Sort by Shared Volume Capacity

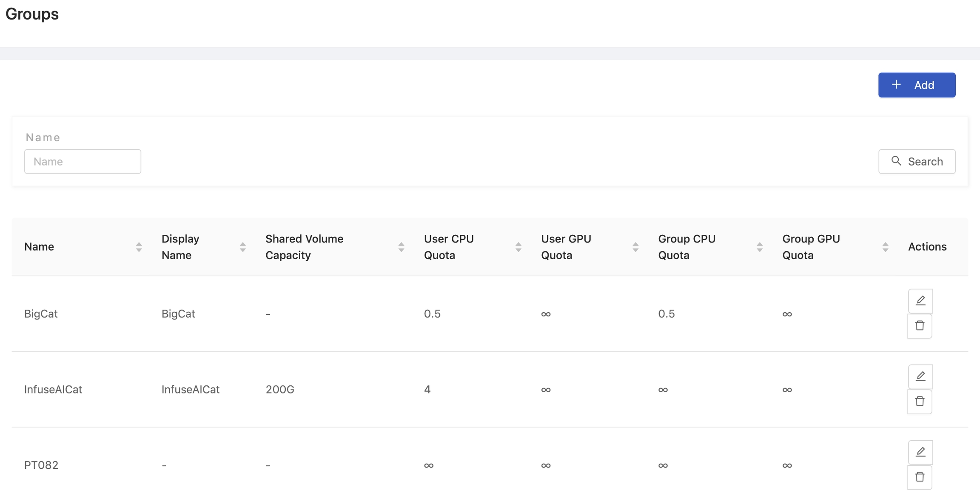coord(401,247)
